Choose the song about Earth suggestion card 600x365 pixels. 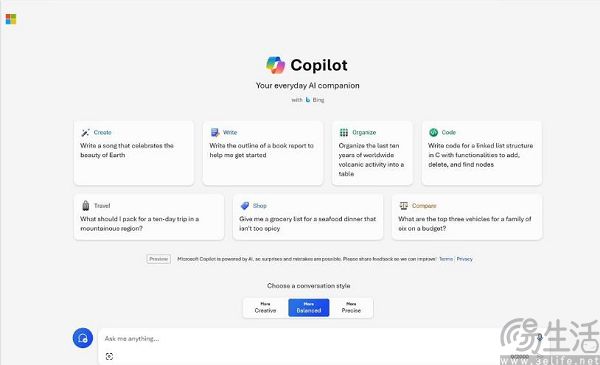coord(134,153)
